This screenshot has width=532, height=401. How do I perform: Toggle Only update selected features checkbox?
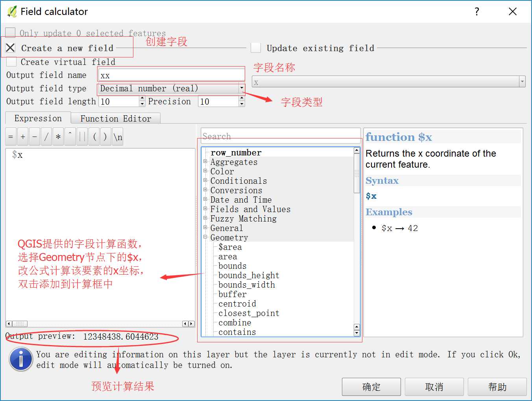(10, 33)
